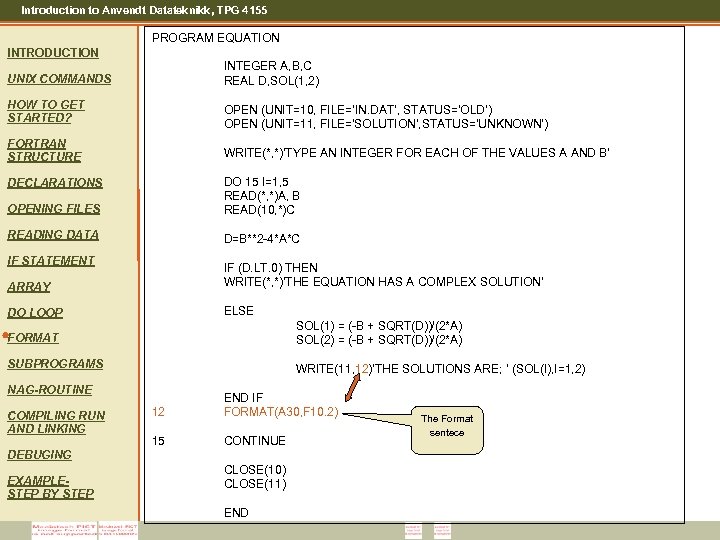Go to the READING DATA page
Screen dimensions: 720x540
point(53,235)
